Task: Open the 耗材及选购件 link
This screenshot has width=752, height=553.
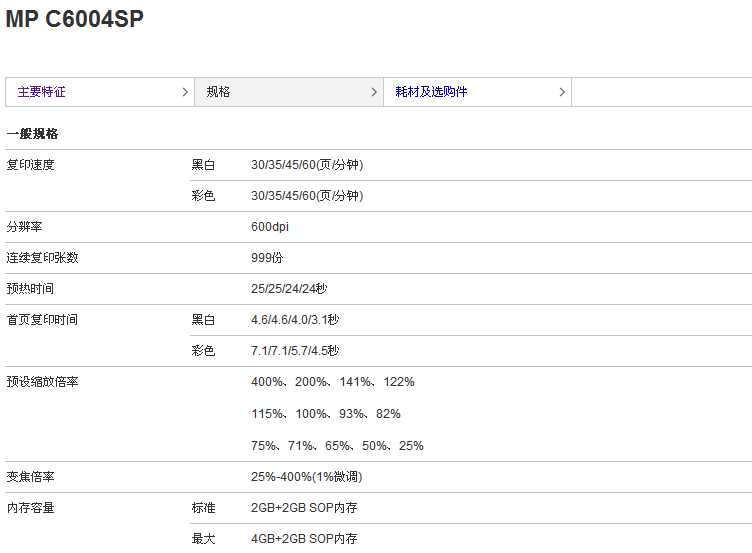Action: 431,92
